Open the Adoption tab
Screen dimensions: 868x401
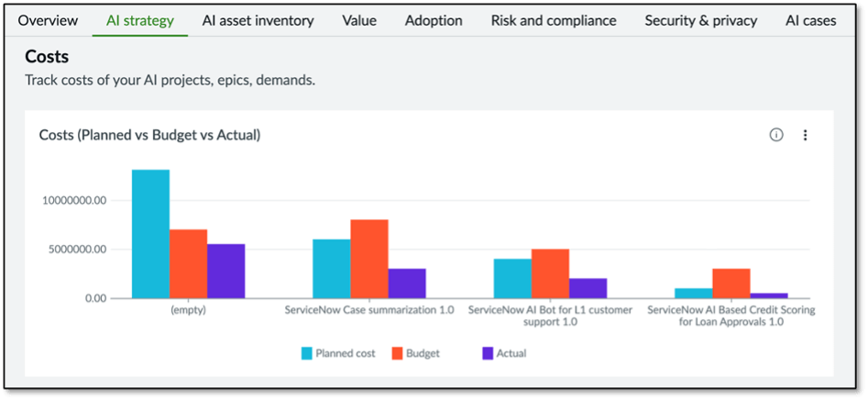(x=434, y=20)
